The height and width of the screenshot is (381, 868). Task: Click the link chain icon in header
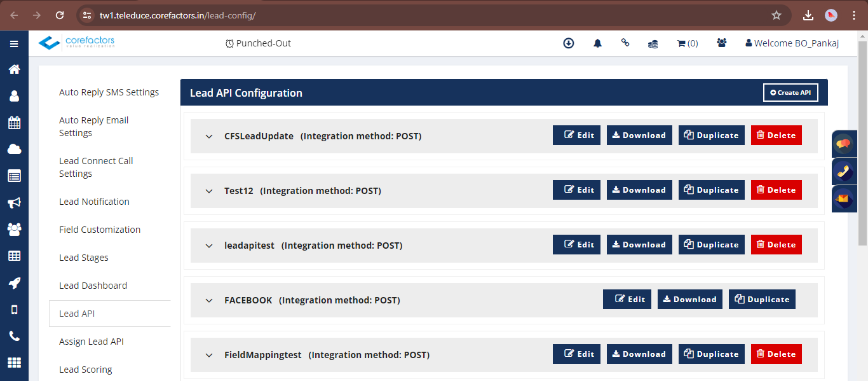tap(625, 43)
